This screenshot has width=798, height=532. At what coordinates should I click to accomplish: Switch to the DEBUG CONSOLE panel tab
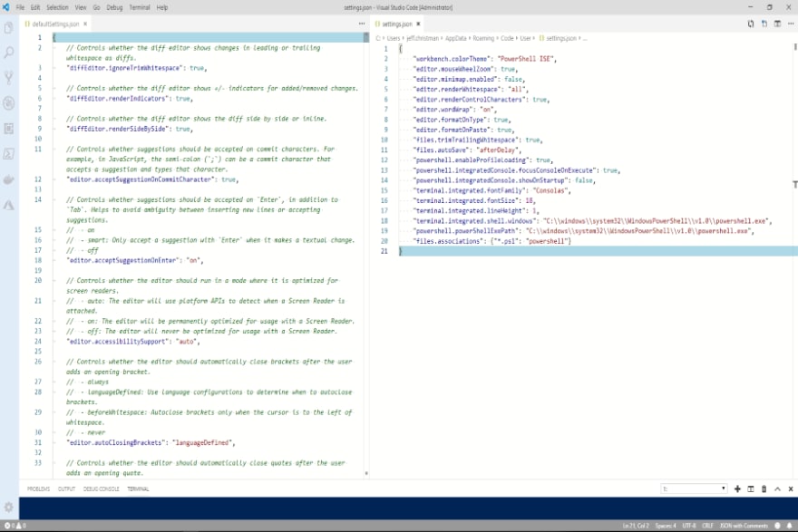(x=102, y=488)
